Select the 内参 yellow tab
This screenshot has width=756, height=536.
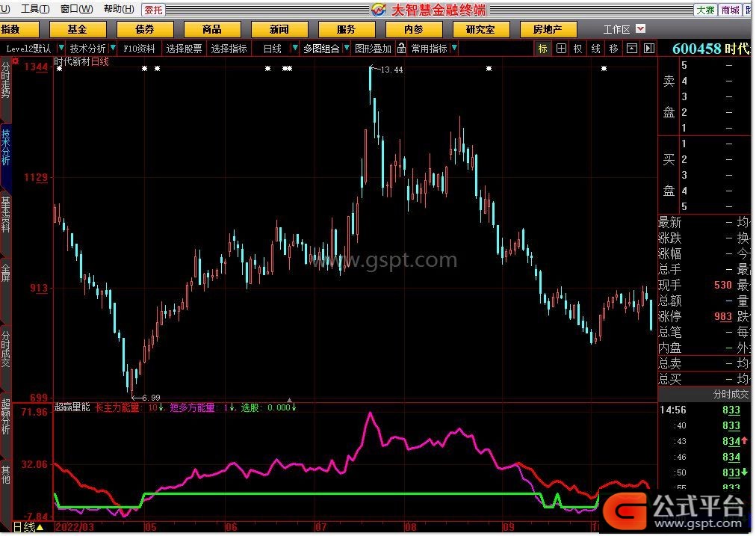click(414, 29)
